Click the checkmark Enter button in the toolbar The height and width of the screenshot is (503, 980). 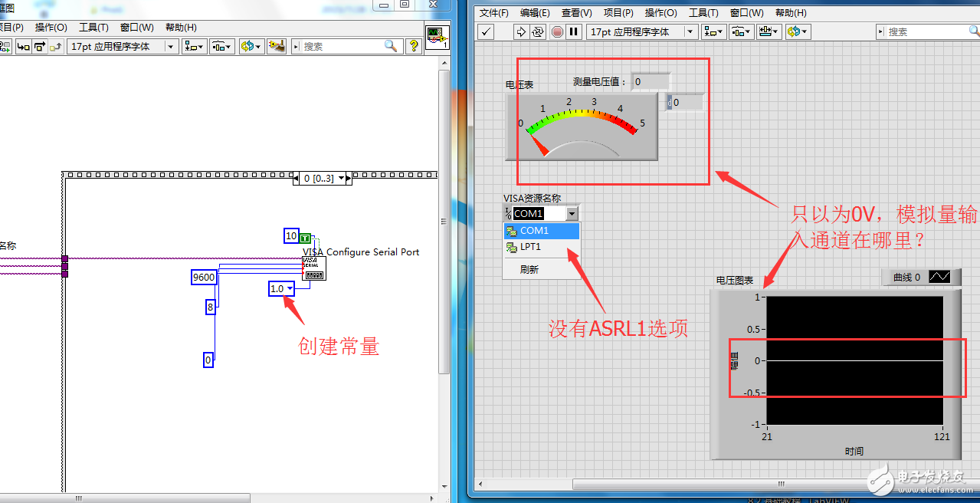(486, 31)
